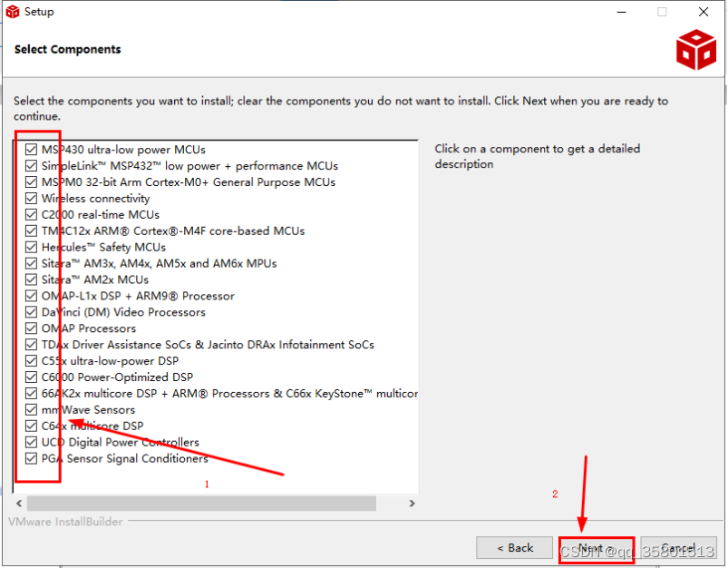728x568 pixels.
Task: Click the left scroll arrow of component list
Action: [x=19, y=504]
